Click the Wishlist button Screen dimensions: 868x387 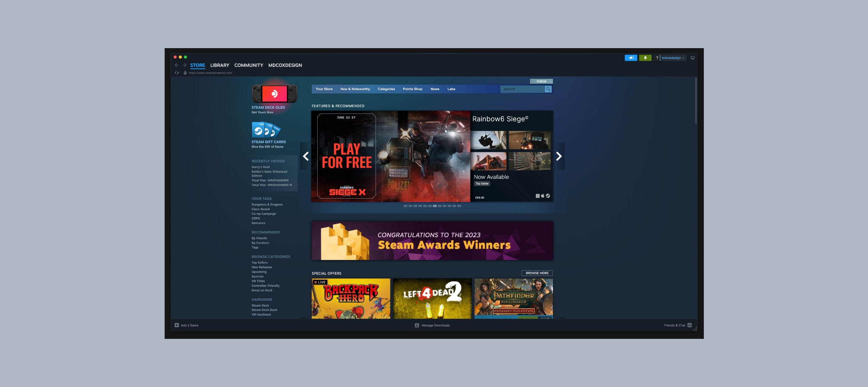[x=541, y=81]
